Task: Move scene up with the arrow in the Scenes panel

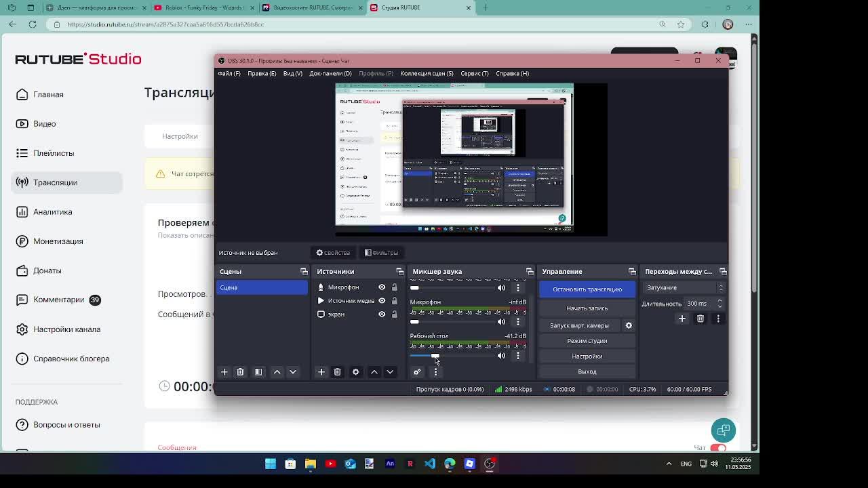Action: pyautogui.click(x=277, y=372)
